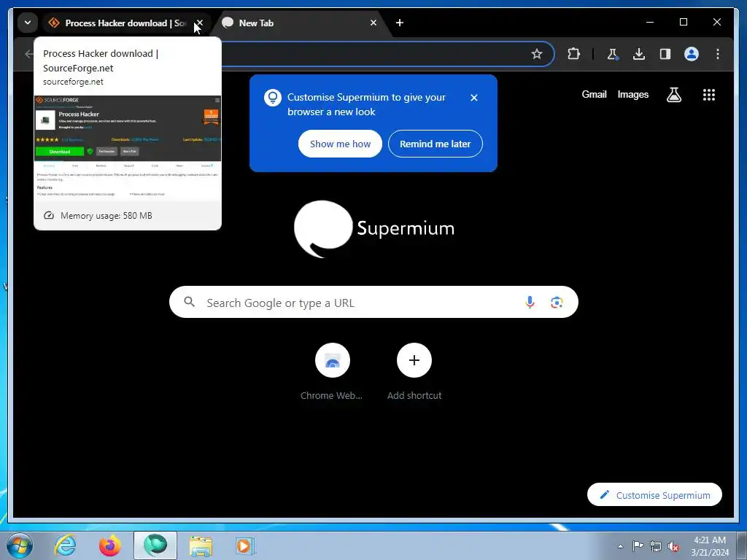Image resolution: width=747 pixels, height=560 pixels.
Task: Click the Remind me later button
Action: 435,144
